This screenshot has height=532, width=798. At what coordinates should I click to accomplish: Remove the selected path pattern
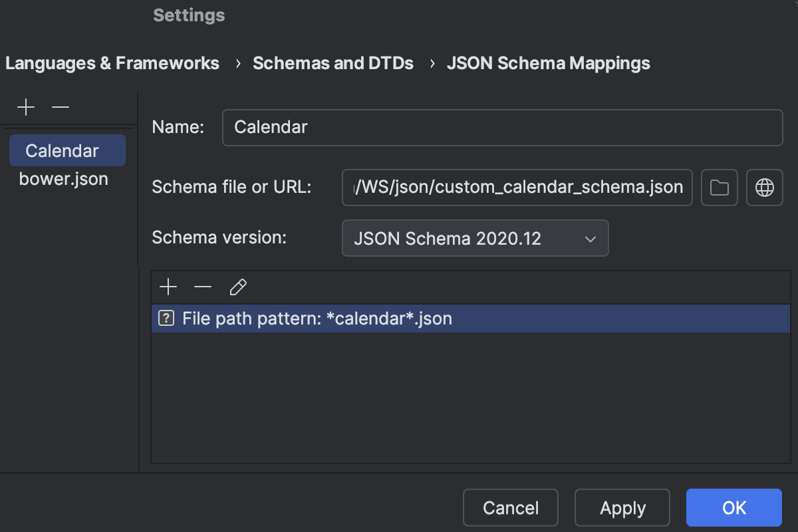(203, 287)
